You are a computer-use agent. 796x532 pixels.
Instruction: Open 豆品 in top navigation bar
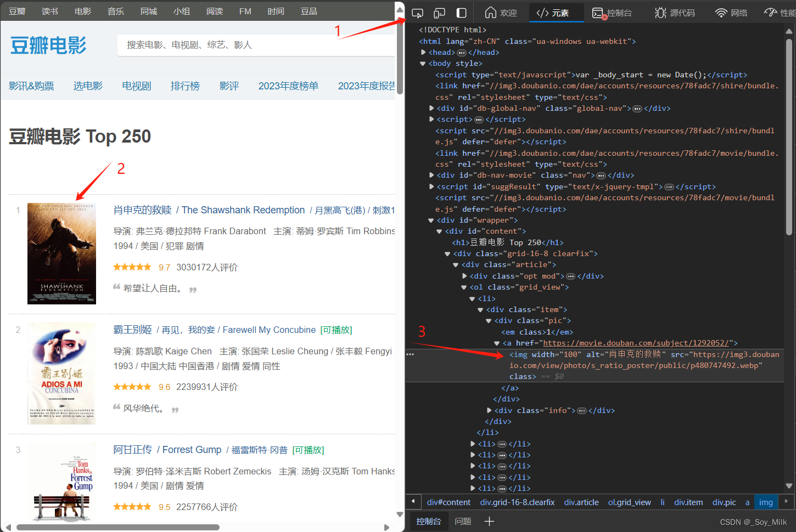point(309,12)
